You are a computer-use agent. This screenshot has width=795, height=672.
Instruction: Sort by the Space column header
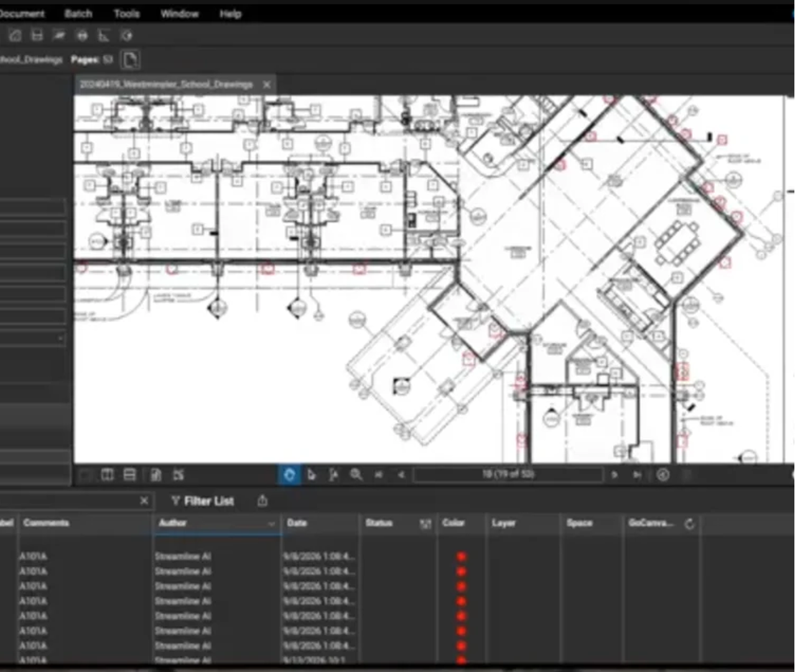coord(579,523)
